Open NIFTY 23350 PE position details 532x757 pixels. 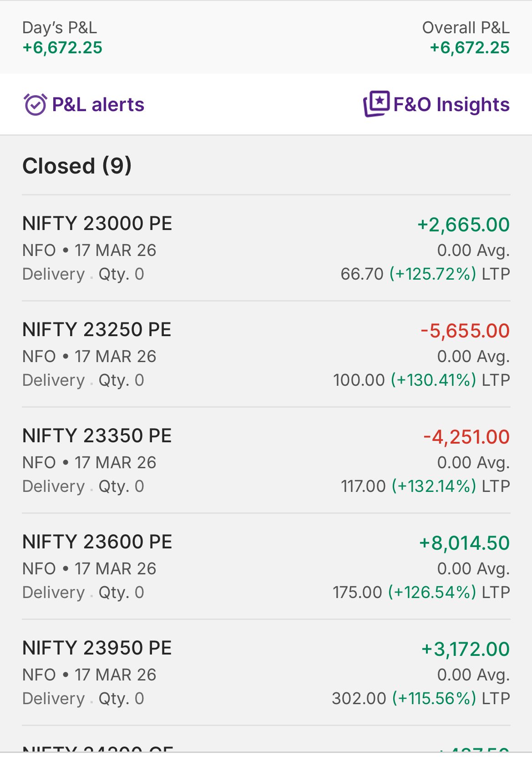97,436
